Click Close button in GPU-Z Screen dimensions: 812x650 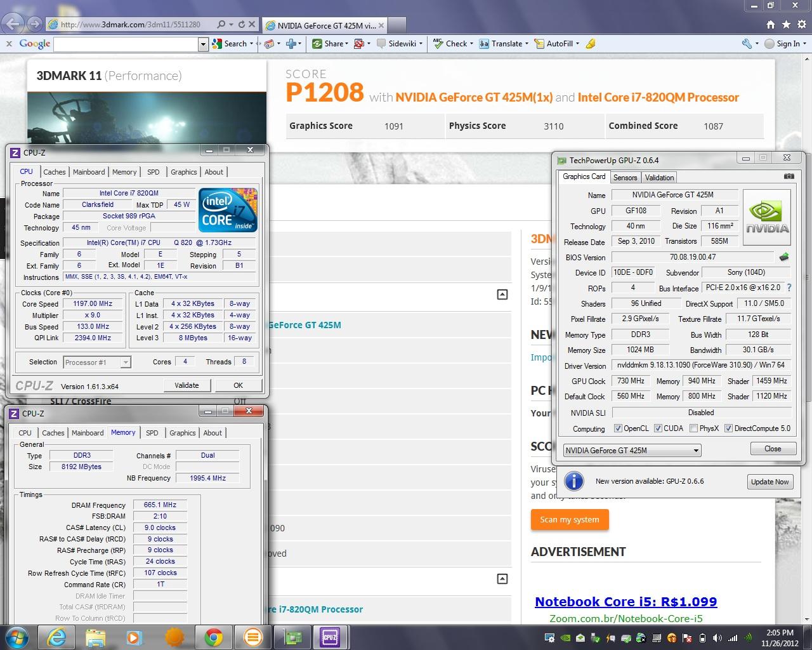tap(773, 449)
